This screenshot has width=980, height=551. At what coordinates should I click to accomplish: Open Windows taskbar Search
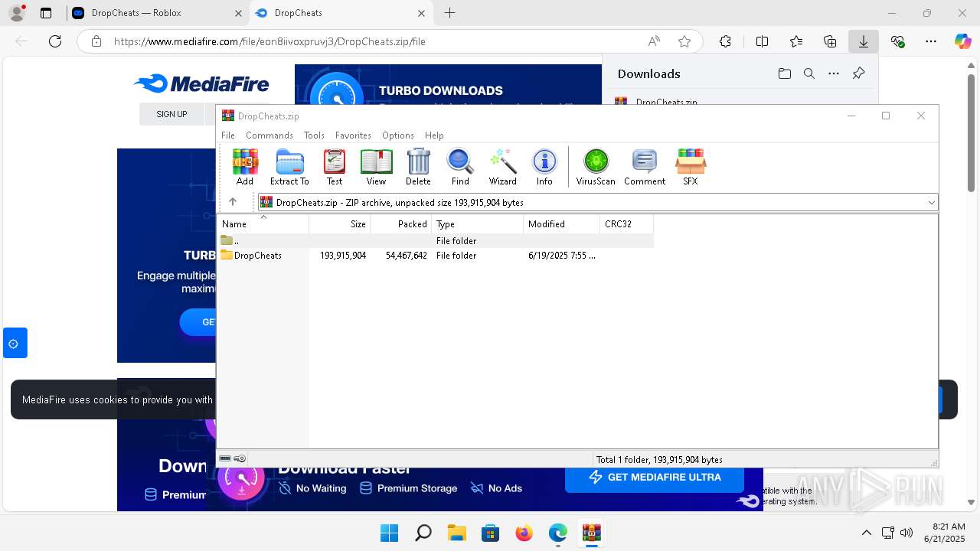click(x=423, y=533)
